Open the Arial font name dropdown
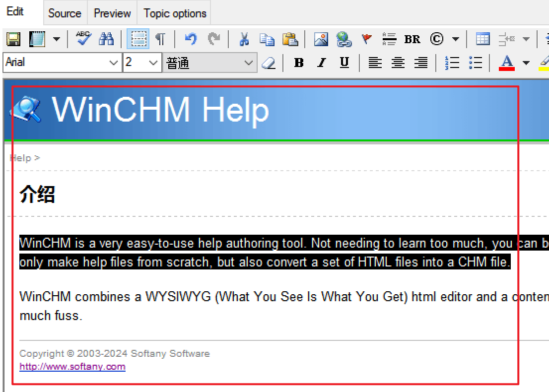The image size is (549, 392). [x=113, y=63]
